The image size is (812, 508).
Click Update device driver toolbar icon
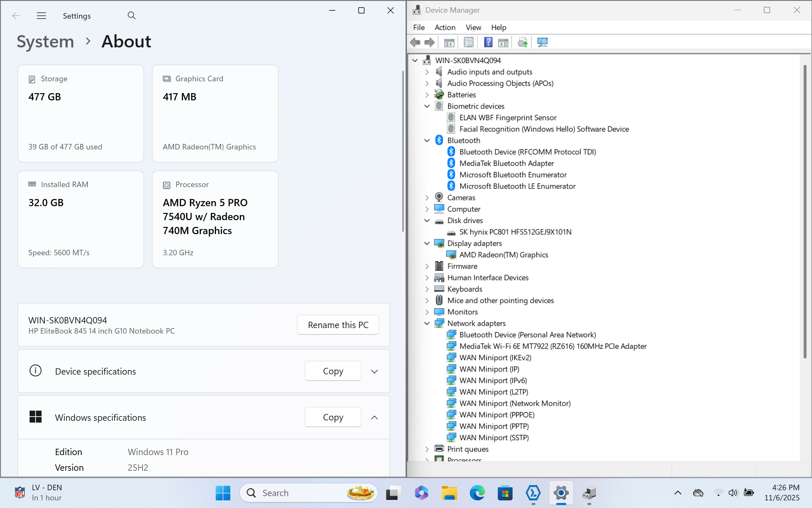(523, 42)
